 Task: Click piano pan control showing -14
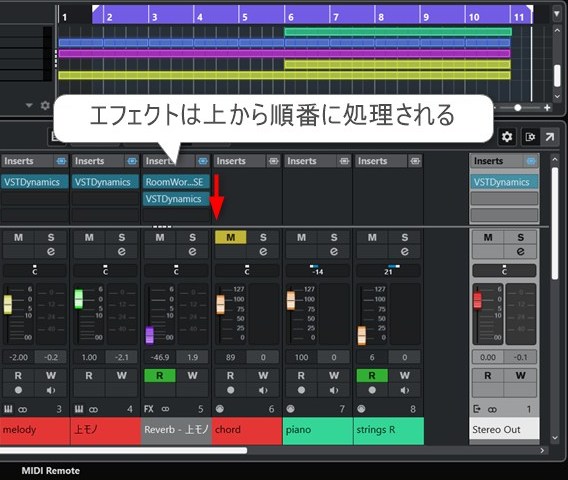(x=318, y=270)
